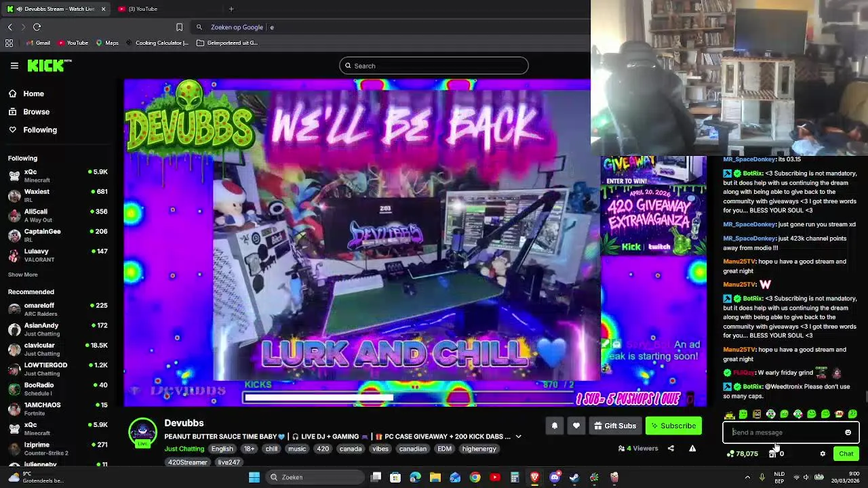Report stream using warning triangle icon

pos(692,448)
